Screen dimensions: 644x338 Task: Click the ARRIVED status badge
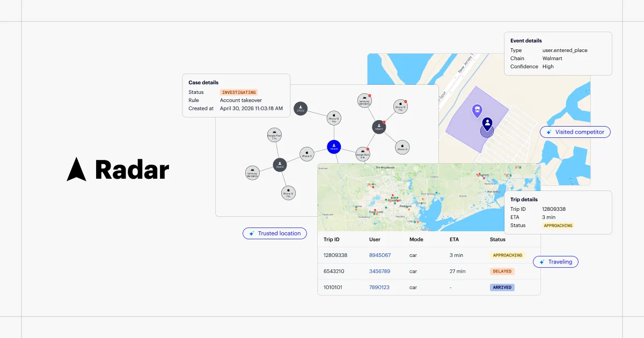point(502,288)
